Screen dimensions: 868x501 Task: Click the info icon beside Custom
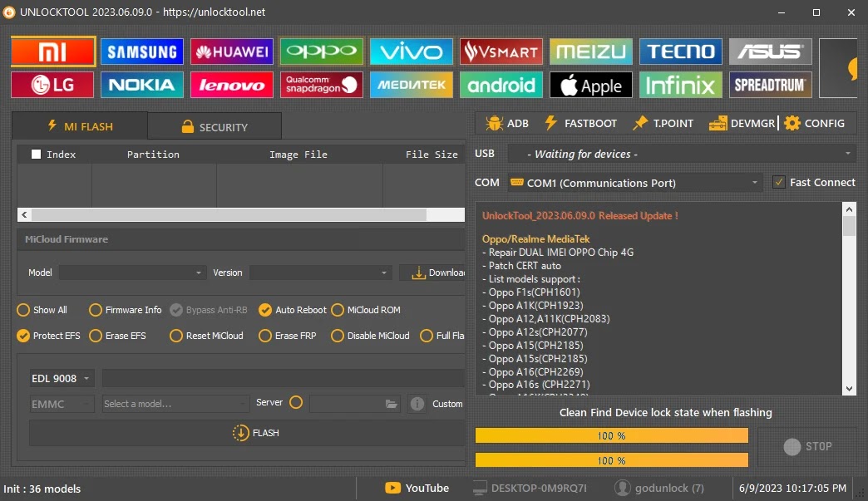[x=417, y=405]
